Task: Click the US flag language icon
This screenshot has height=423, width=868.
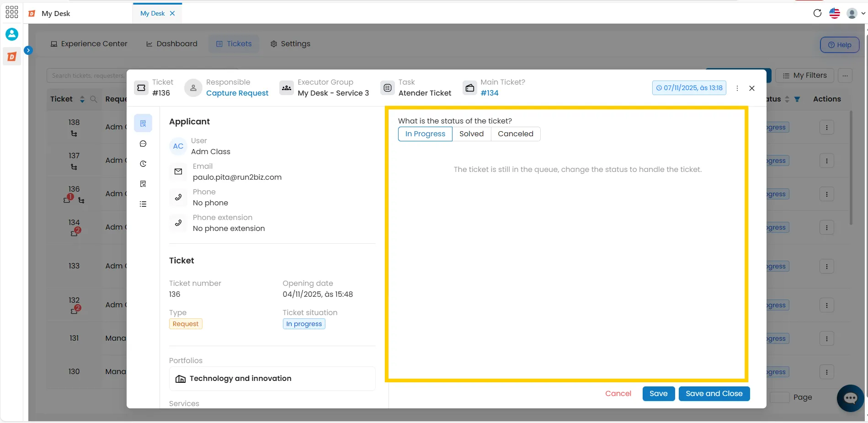Action: [835, 13]
